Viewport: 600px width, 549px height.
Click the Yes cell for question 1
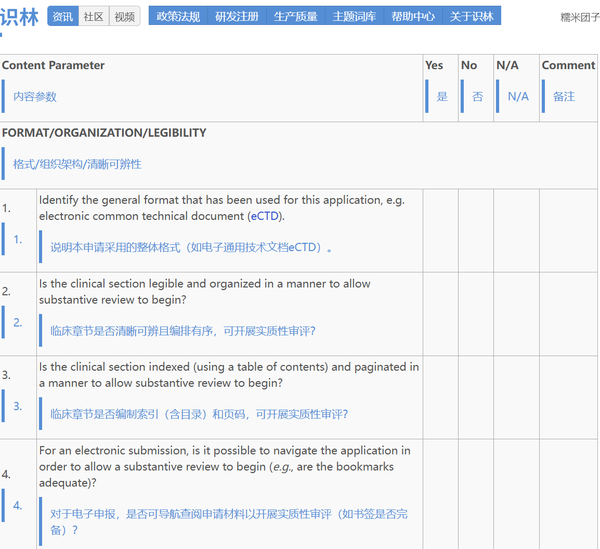[440, 230]
